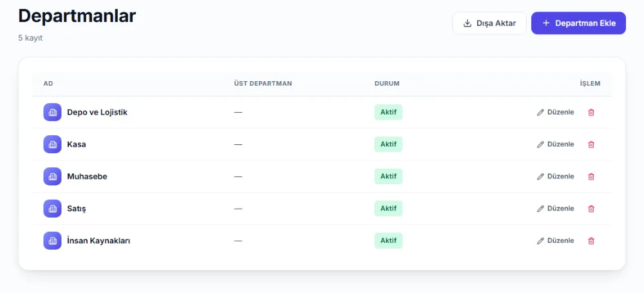Edit the Satış department
The width and height of the screenshot is (644, 293).
[555, 209]
